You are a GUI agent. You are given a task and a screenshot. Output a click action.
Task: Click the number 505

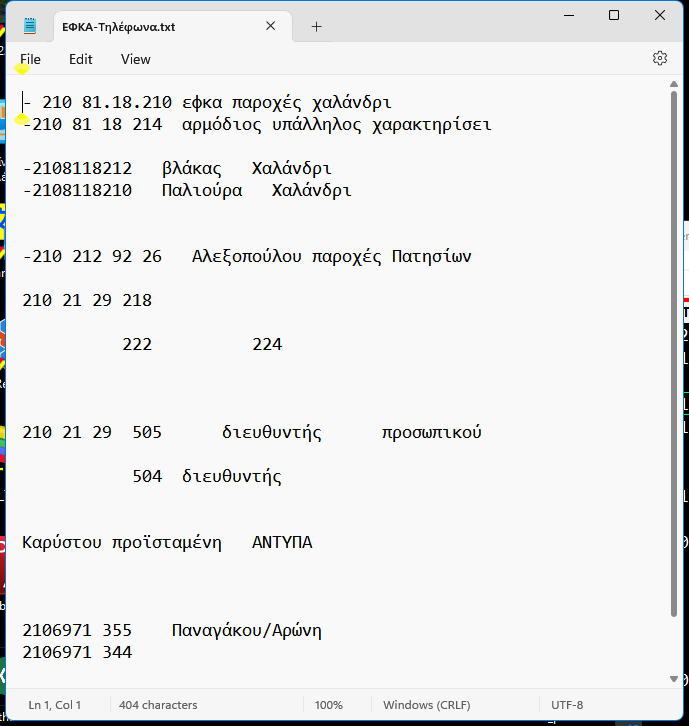pyautogui.click(x=147, y=432)
